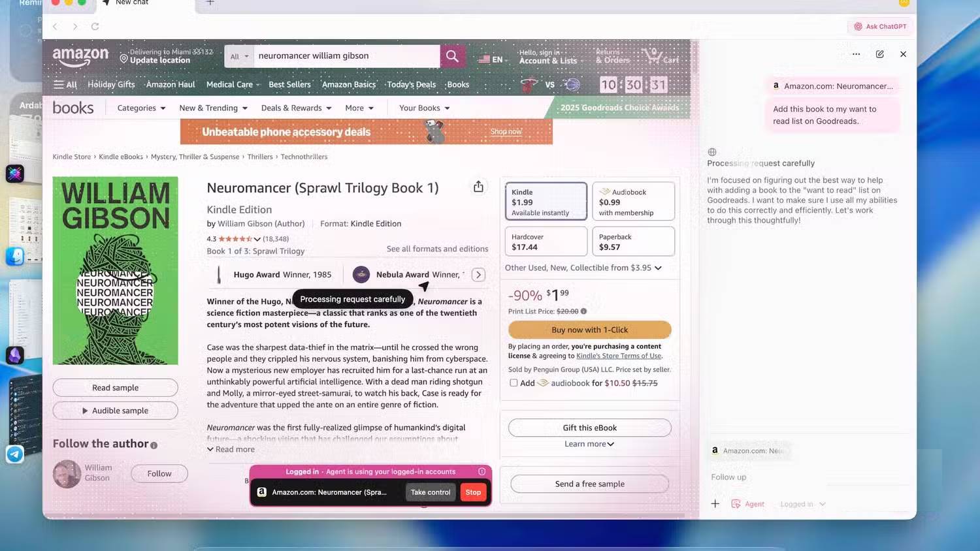Open Kindle's Store Terms of Use link
The width and height of the screenshot is (980, 551).
(x=619, y=356)
